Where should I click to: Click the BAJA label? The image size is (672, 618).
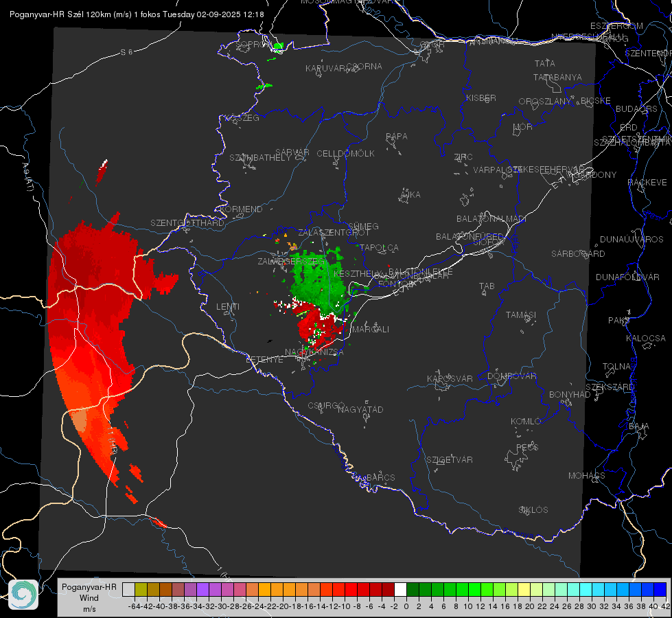point(639,426)
